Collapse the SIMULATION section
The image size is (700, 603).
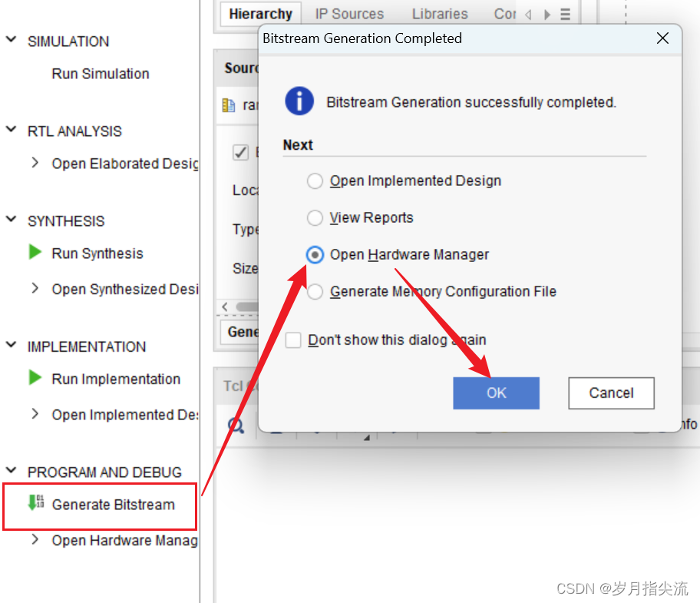click(12, 40)
